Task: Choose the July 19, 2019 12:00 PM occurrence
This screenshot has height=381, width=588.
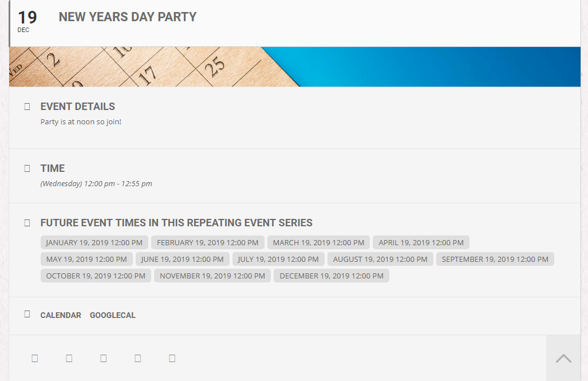Action: [278, 259]
